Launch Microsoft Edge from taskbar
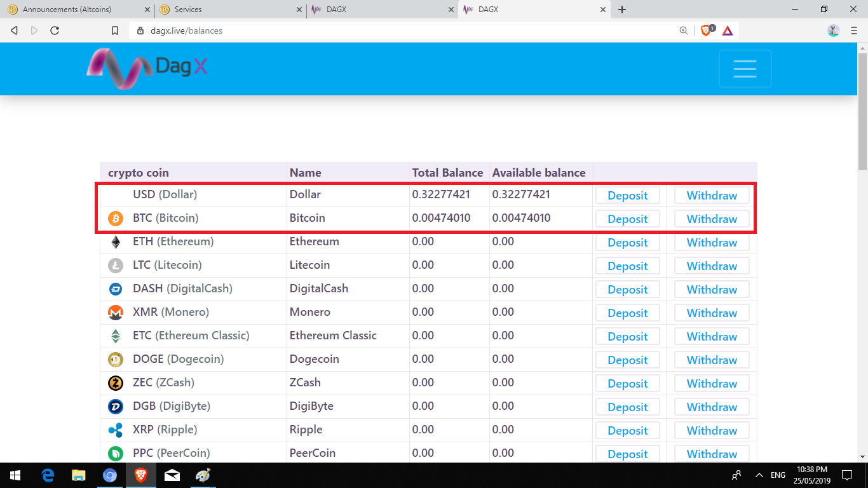 pos(48,475)
